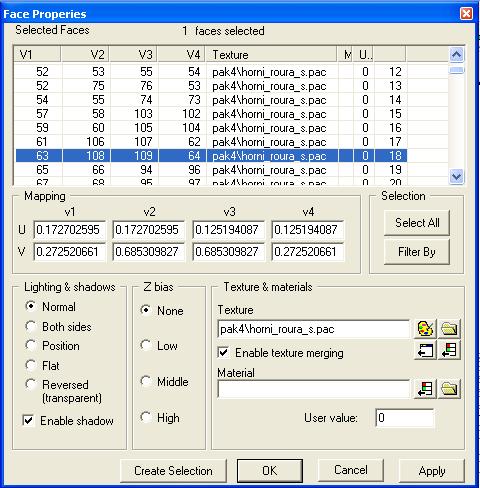This screenshot has height=488, width=480.
Task: Select face row number 15
Action: (211, 114)
